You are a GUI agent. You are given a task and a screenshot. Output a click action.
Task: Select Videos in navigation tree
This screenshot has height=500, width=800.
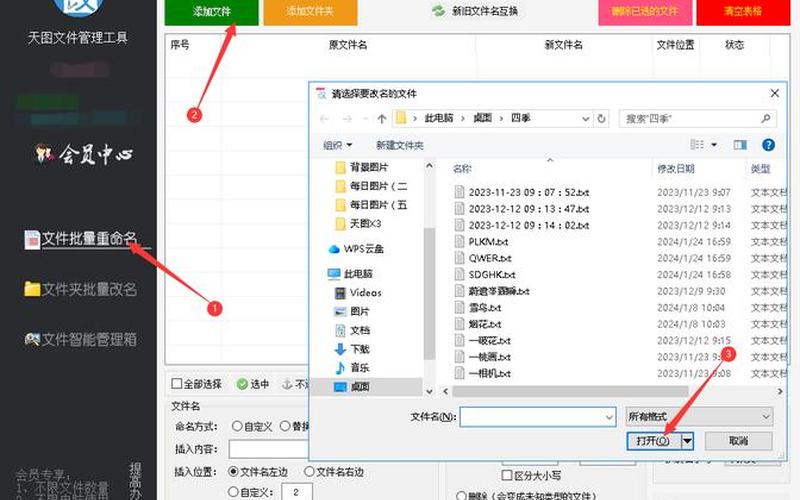(358, 293)
